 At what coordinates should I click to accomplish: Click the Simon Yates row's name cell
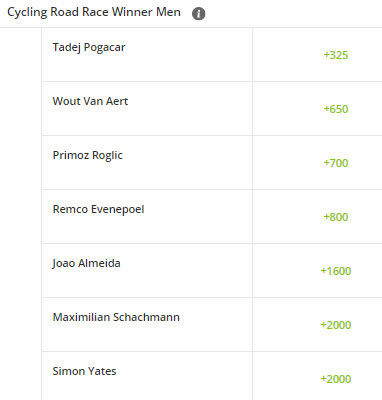click(x=147, y=376)
